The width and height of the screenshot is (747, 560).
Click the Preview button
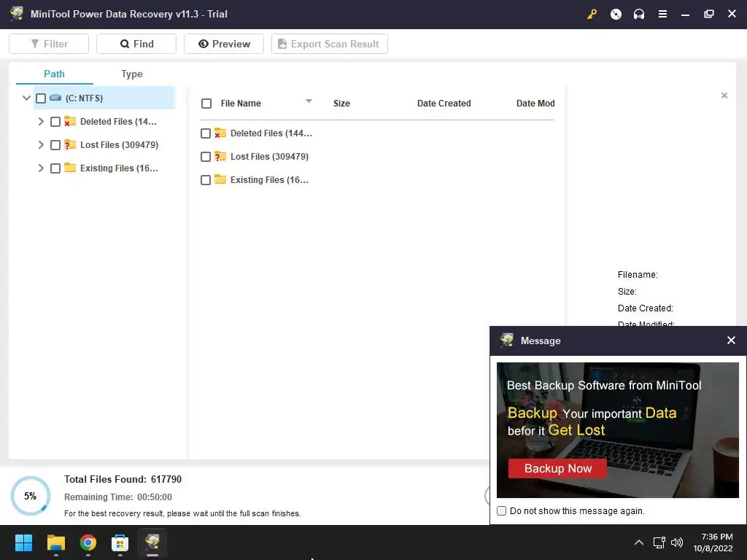pyautogui.click(x=224, y=44)
